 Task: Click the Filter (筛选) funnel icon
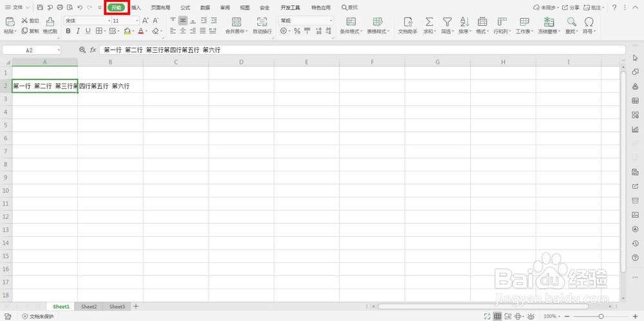point(447,22)
